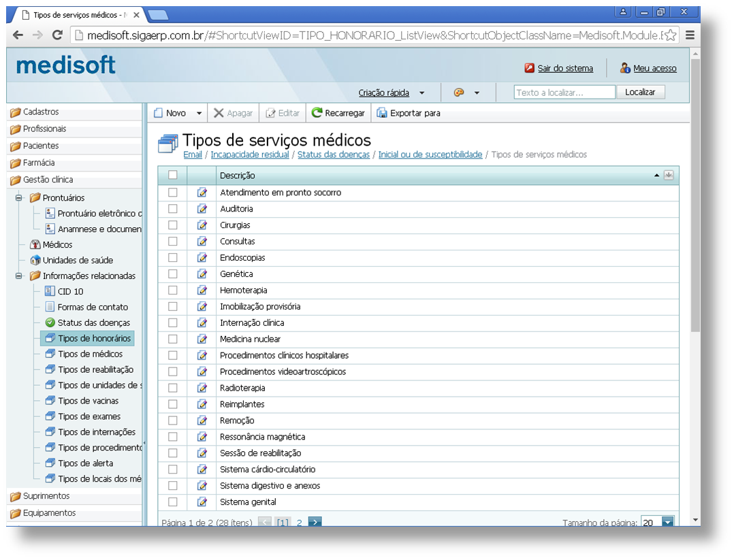
Task: Click the Sair do sistema exit icon
Action: coord(530,68)
